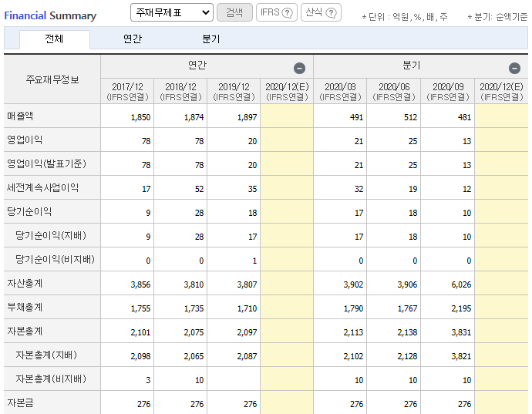Click the 52 세전계속사업이익 value for 2018/12
Image resolution: width=532 pixels, height=414 pixels.
[x=199, y=189]
